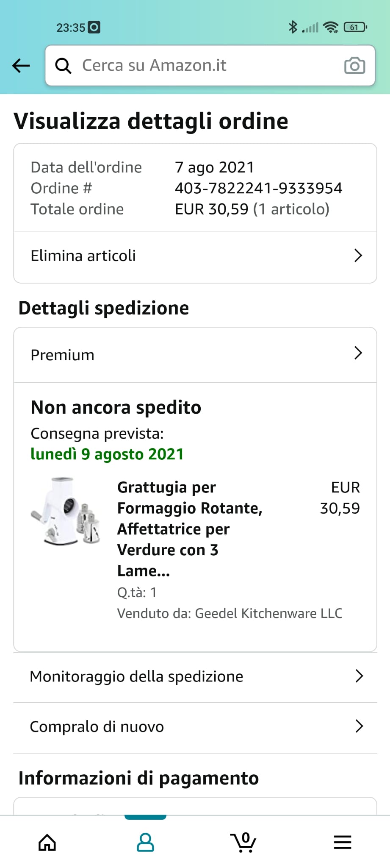390x868 pixels.
Task: Open the hamburger menu icon
Action: (x=342, y=842)
